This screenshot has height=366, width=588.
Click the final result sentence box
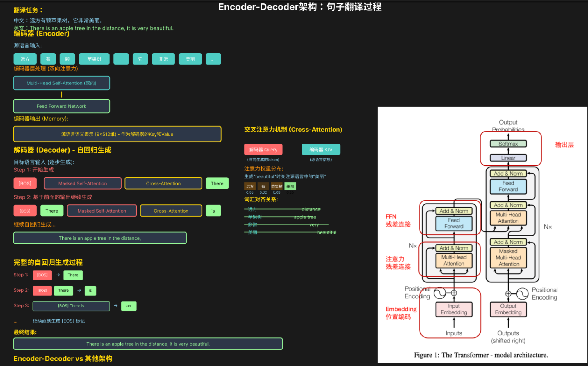(x=148, y=344)
